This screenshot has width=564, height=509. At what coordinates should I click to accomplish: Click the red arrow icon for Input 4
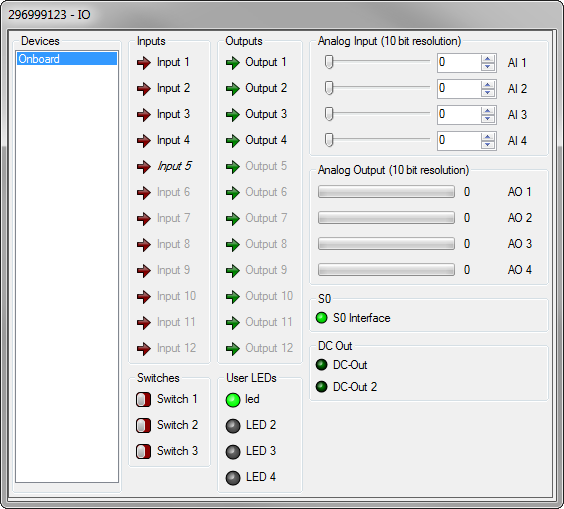tap(144, 141)
